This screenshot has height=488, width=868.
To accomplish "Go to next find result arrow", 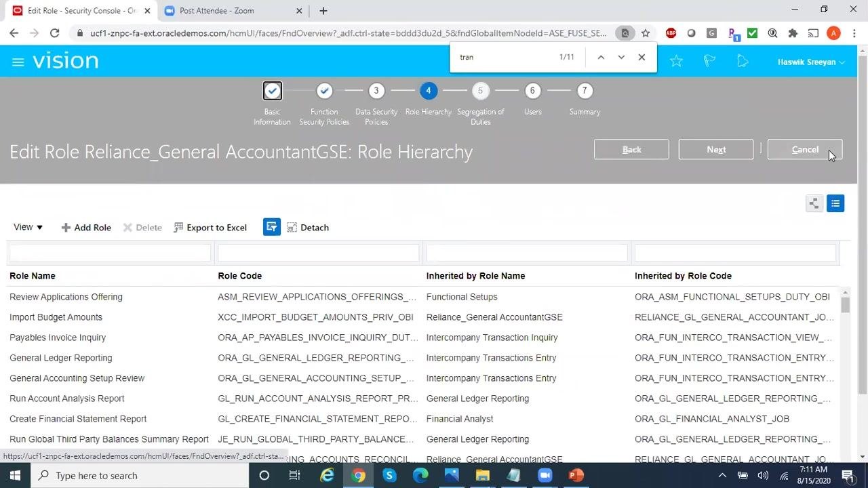I will [621, 58].
